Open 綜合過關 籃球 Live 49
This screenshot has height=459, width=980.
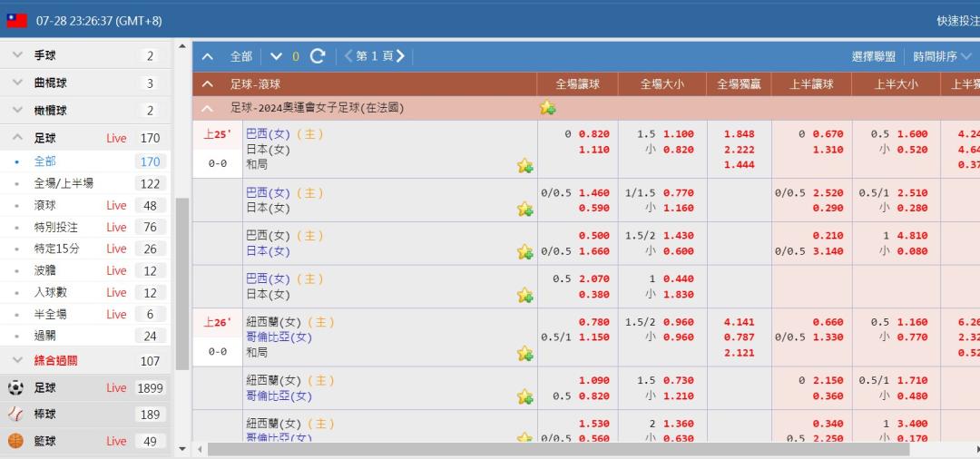(x=85, y=441)
